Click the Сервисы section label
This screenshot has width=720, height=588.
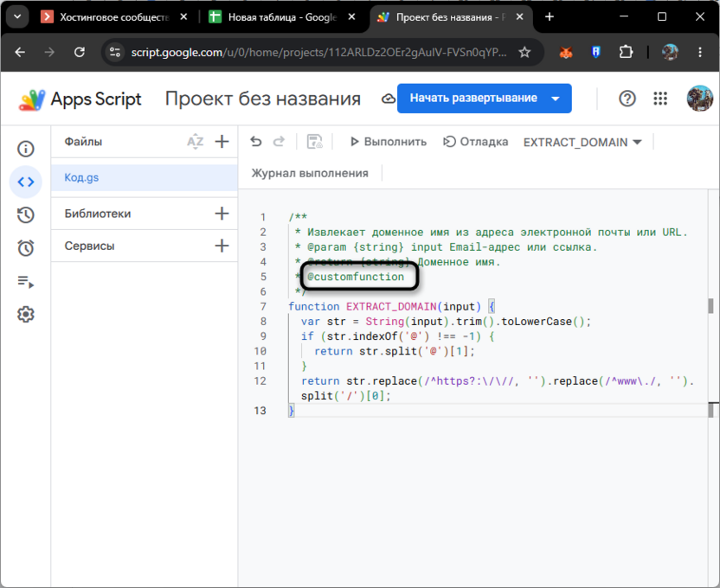pos(89,246)
